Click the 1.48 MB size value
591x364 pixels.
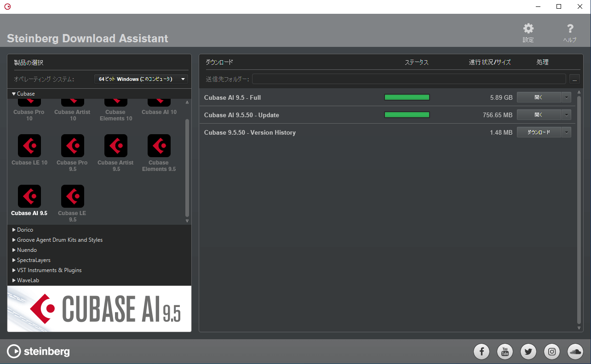(x=501, y=132)
